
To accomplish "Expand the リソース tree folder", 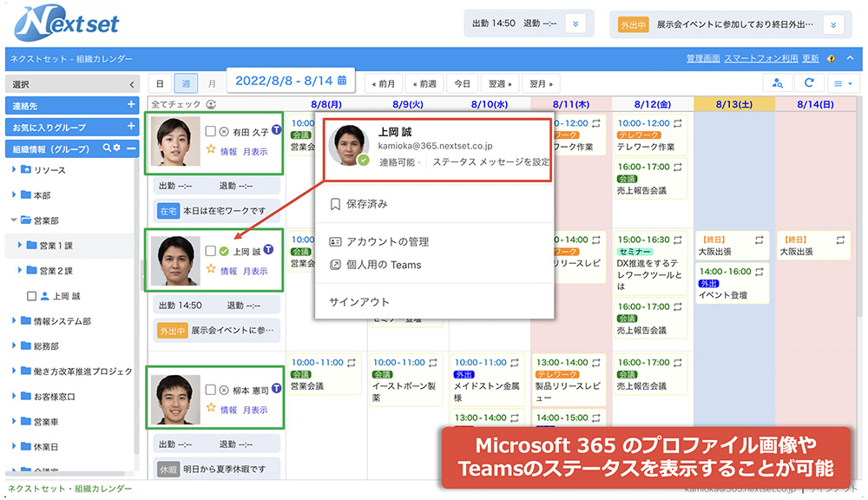I will 13,169.
